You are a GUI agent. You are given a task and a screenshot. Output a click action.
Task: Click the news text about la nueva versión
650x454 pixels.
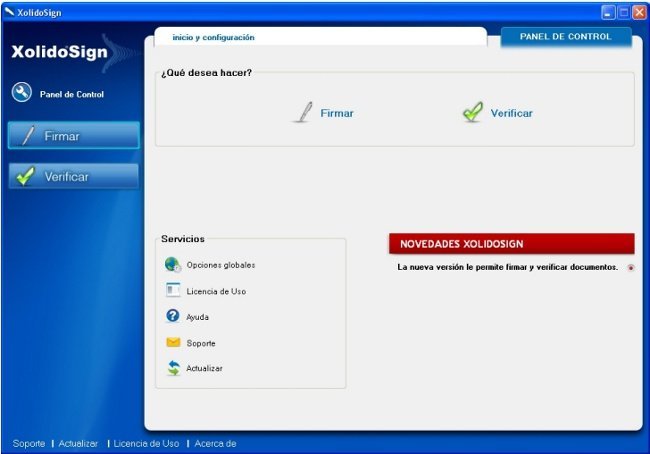pyautogui.click(x=507, y=267)
